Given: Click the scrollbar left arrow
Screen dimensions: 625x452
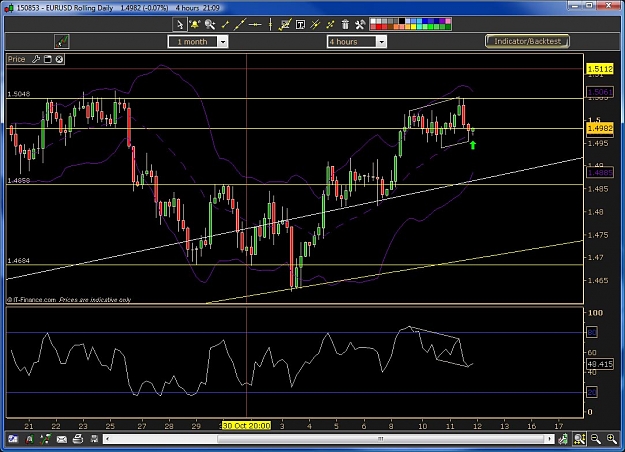Looking at the screenshot, I should click(107, 439).
